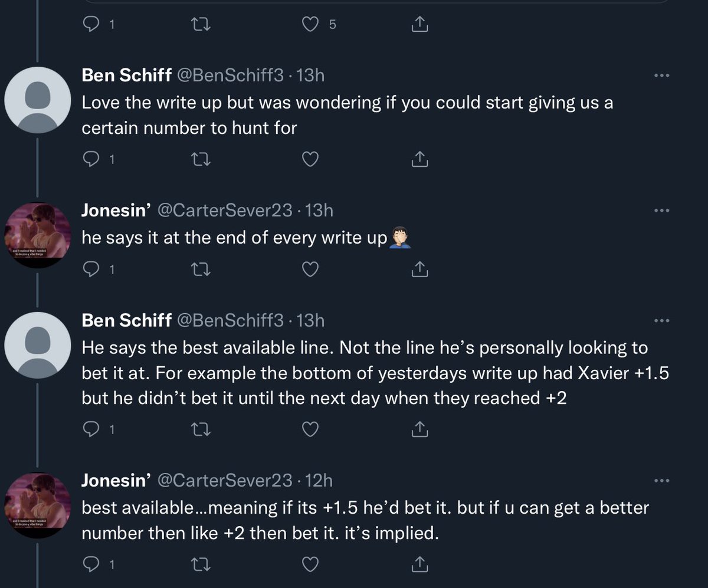Open Ben Schiff's default gray avatar, first tweet
The image size is (708, 588).
point(37,100)
